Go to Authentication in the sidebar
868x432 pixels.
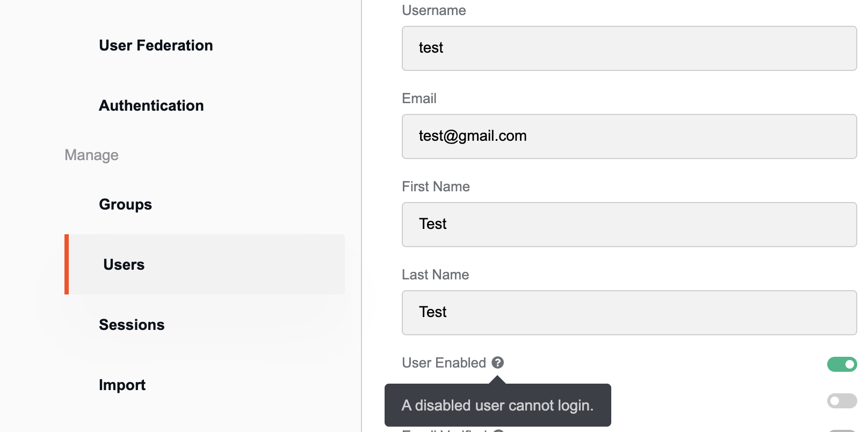[x=151, y=105]
